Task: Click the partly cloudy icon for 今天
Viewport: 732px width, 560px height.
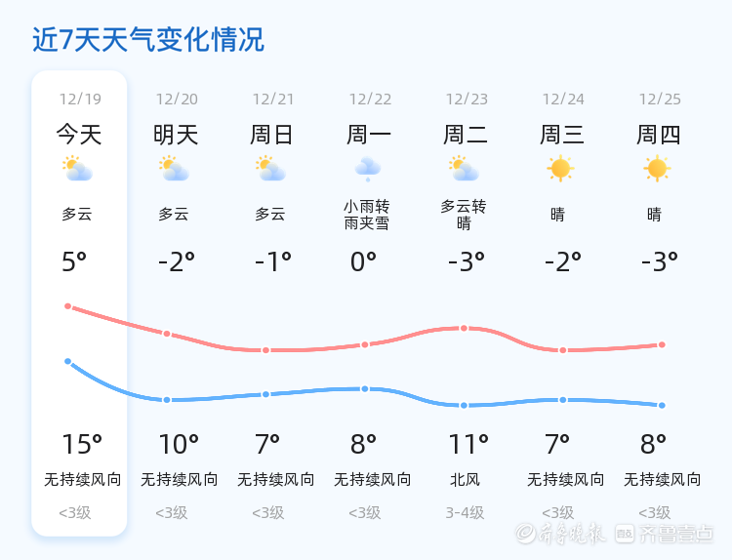Action: point(76,169)
